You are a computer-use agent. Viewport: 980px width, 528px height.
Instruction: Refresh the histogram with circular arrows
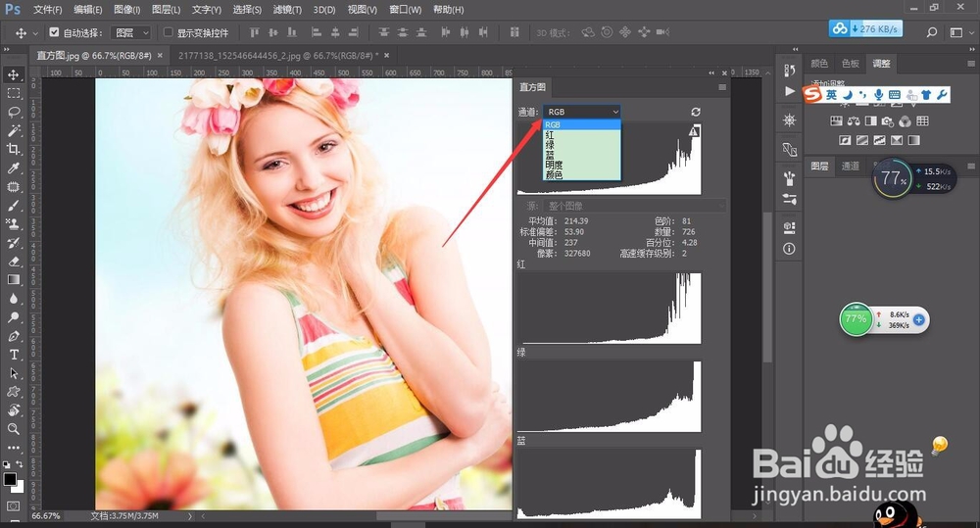696,112
